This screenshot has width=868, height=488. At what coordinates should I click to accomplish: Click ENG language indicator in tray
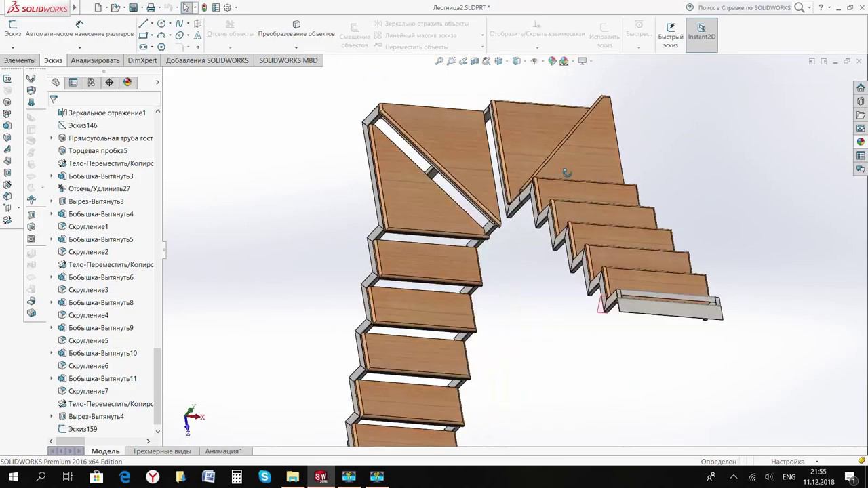(x=789, y=477)
